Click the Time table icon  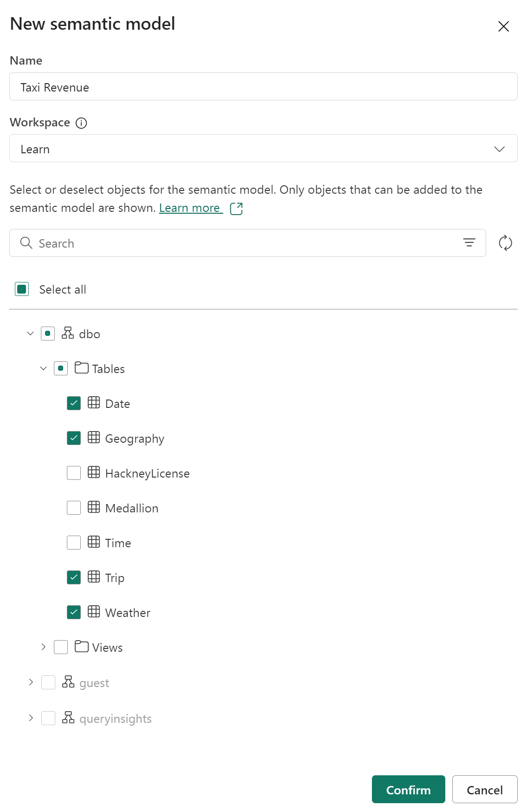click(x=94, y=542)
